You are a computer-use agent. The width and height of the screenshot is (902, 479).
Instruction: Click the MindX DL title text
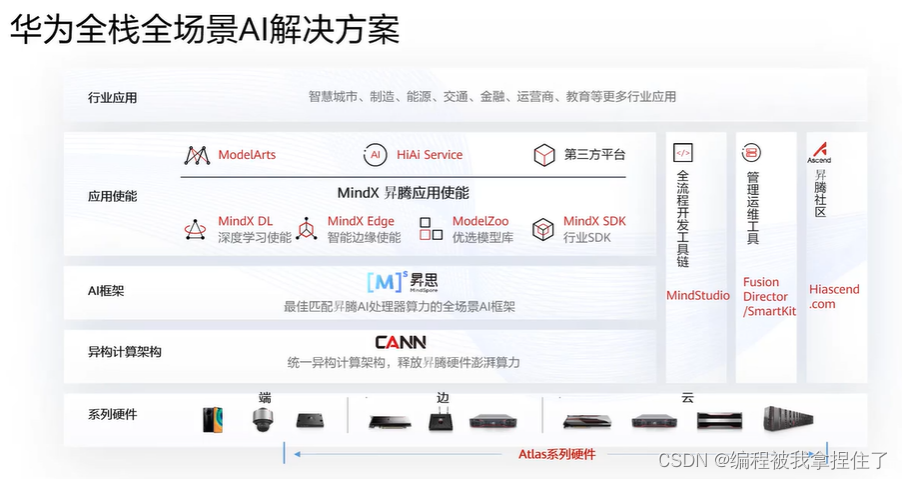coord(246,221)
